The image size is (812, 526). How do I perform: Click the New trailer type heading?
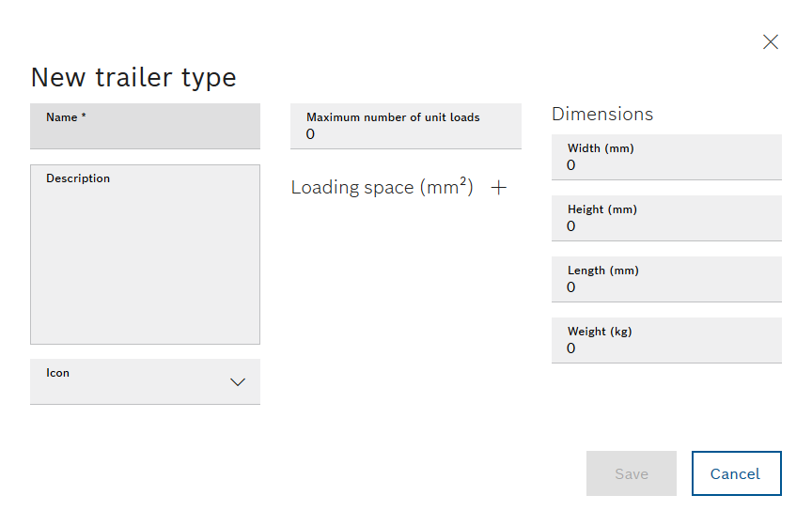point(133,78)
